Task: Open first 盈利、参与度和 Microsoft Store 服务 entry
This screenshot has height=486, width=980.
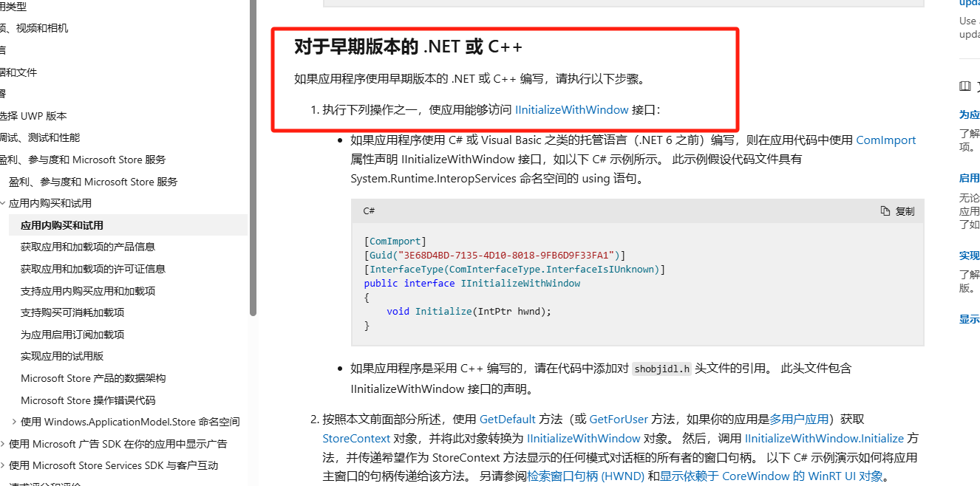Action: click(83, 160)
